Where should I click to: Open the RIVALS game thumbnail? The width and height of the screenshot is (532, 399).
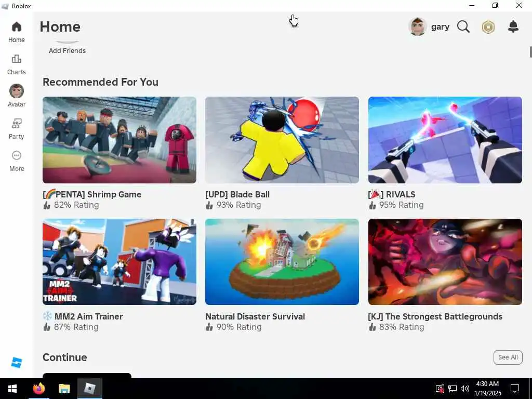tap(445, 140)
